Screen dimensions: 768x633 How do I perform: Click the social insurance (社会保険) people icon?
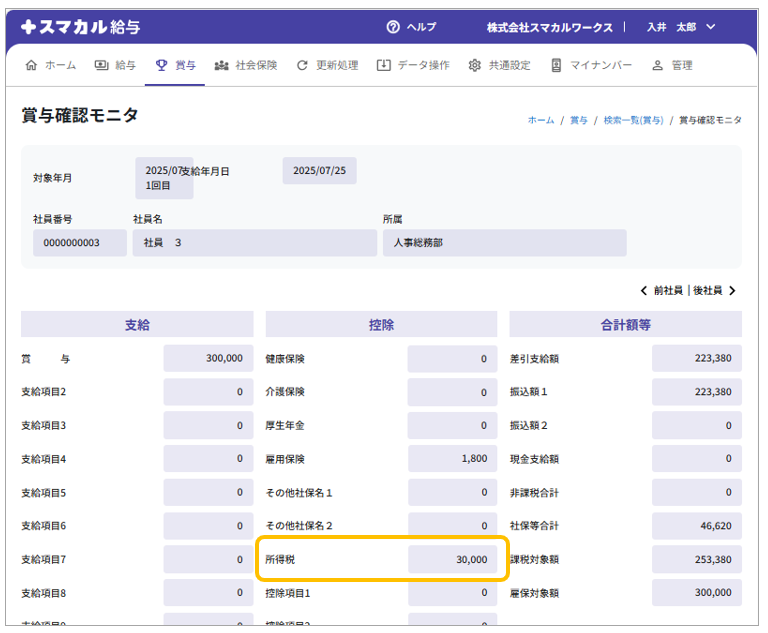pos(222,65)
